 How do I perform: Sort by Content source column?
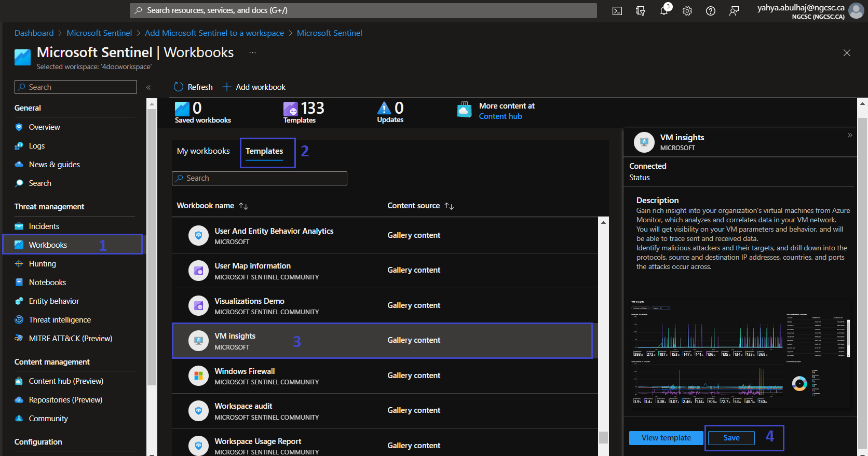tap(421, 206)
